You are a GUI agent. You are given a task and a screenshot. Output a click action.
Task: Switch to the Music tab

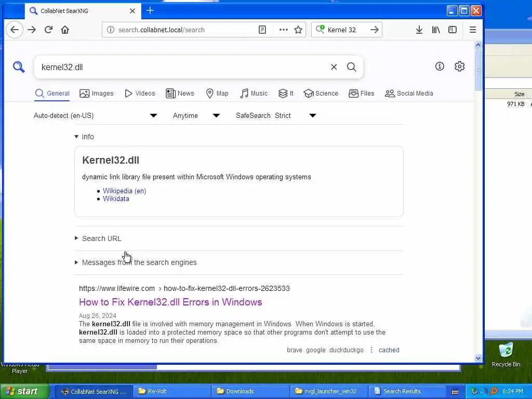pyautogui.click(x=254, y=94)
